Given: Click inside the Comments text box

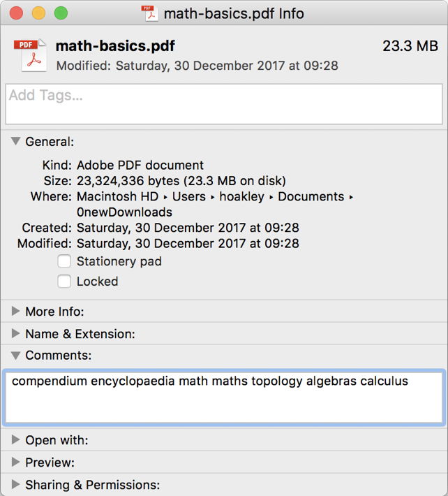Looking at the screenshot, I should point(223,397).
